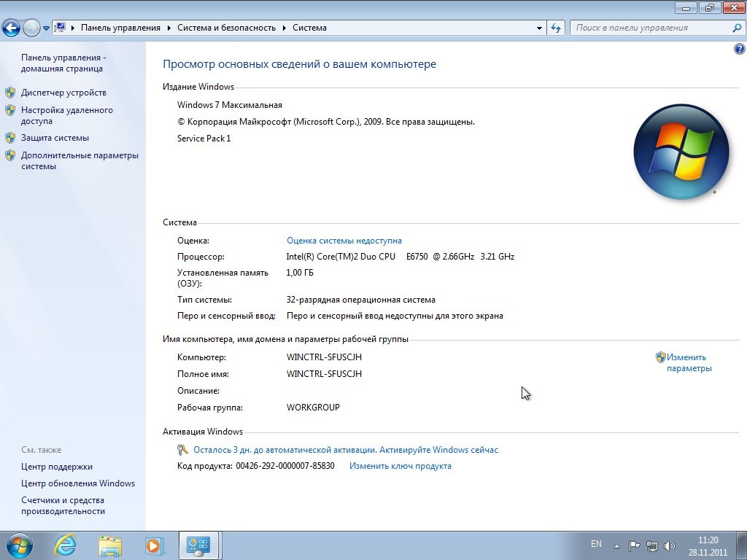Expand arrow before 'Панель управления' breadcrumb
Viewport: 747px width, 560px height.
[x=73, y=28]
